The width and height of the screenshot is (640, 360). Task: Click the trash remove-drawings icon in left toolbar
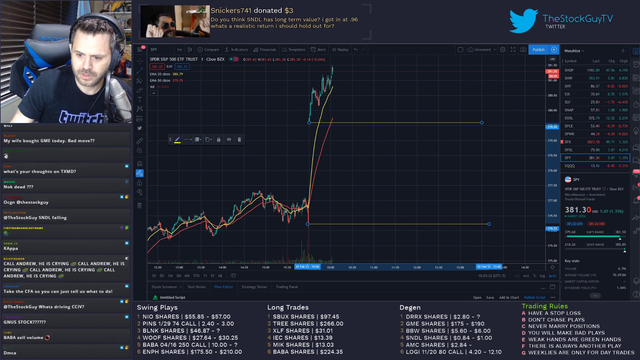[x=140, y=206]
